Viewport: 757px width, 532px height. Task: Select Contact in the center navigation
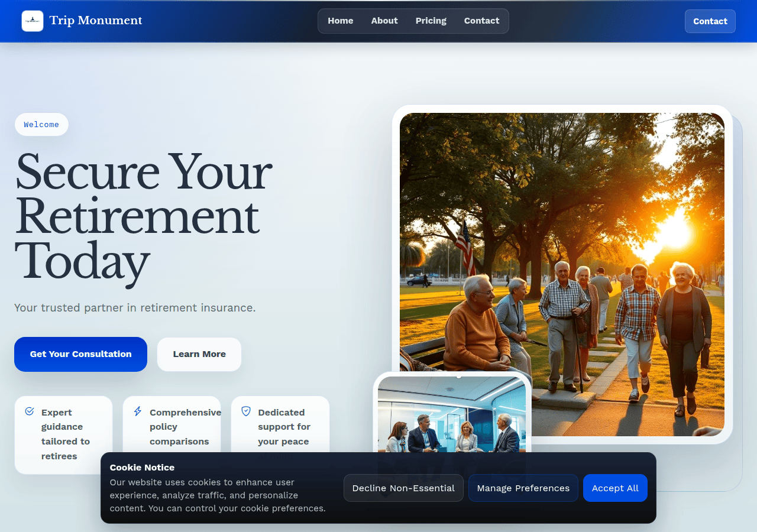pyautogui.click(x=481, y=21)
